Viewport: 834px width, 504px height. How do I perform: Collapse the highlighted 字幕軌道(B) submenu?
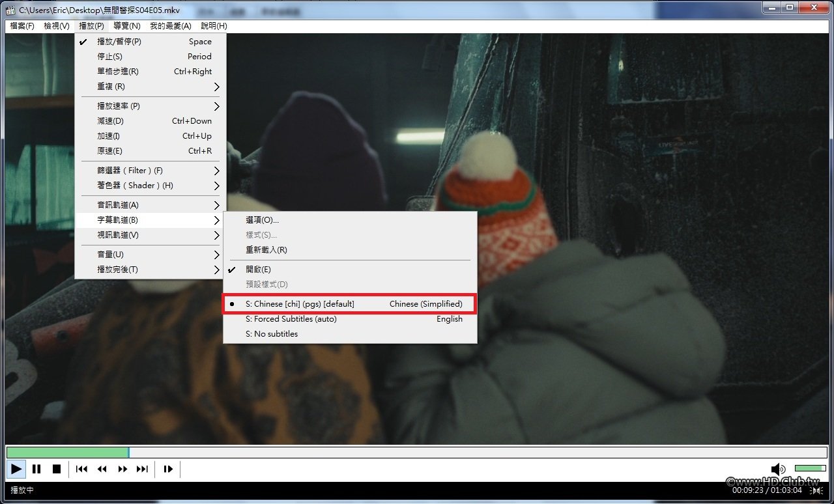151,220
